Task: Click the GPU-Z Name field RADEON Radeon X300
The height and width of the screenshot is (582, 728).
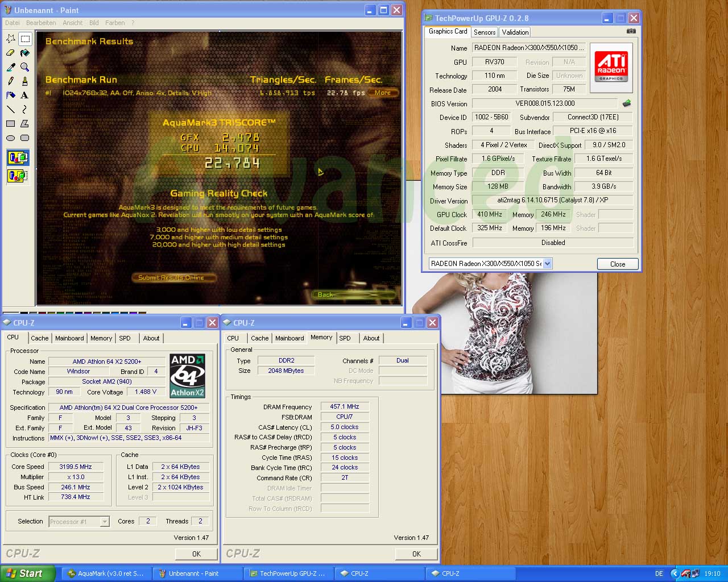Action: (x=528, y=48)
